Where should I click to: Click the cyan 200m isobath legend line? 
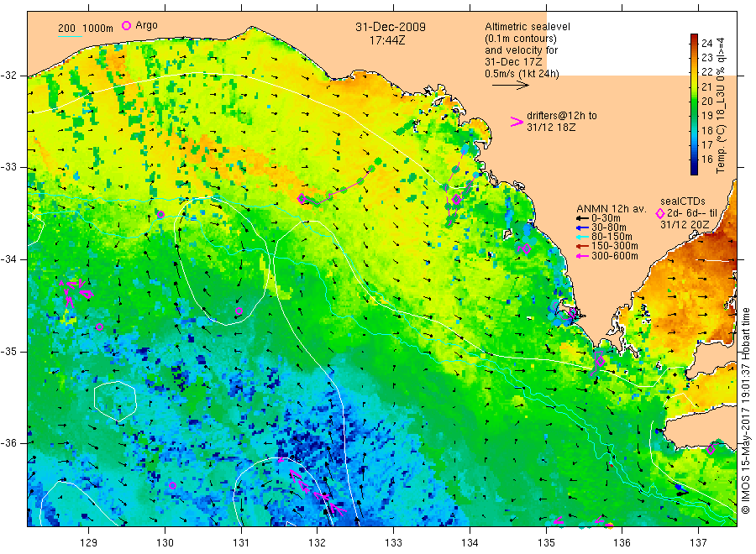[x=70, y=36]
